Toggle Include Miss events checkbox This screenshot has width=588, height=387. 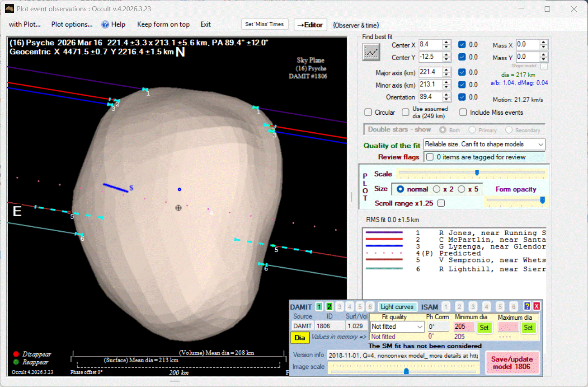click(x=463, y=112)
